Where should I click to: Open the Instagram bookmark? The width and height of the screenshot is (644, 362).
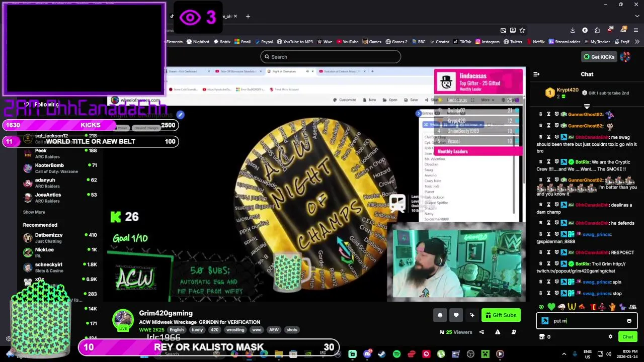click(x=488, y=42)
